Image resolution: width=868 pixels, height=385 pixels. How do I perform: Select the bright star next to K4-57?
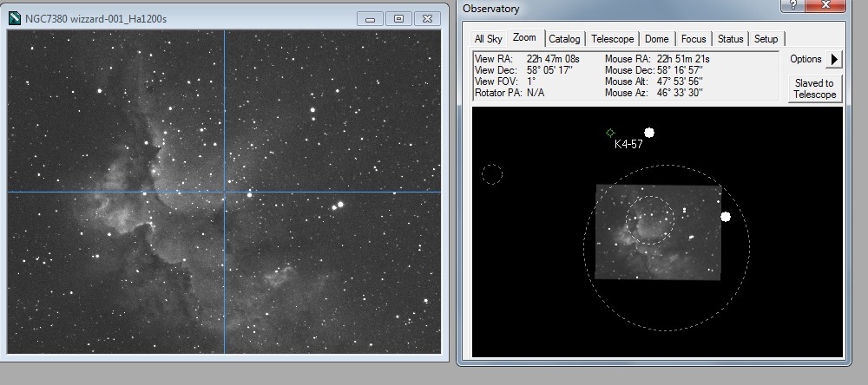click(x=648, y=133)
